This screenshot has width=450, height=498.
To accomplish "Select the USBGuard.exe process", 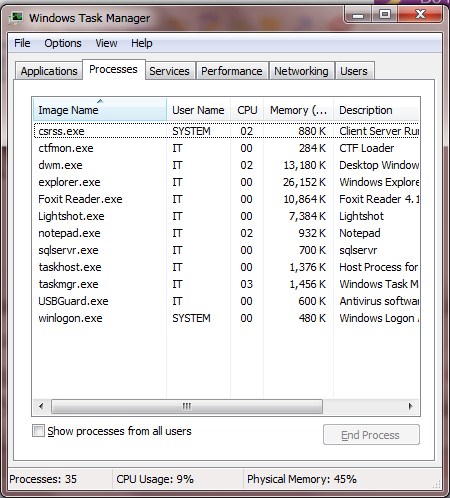I will (226, 301).
